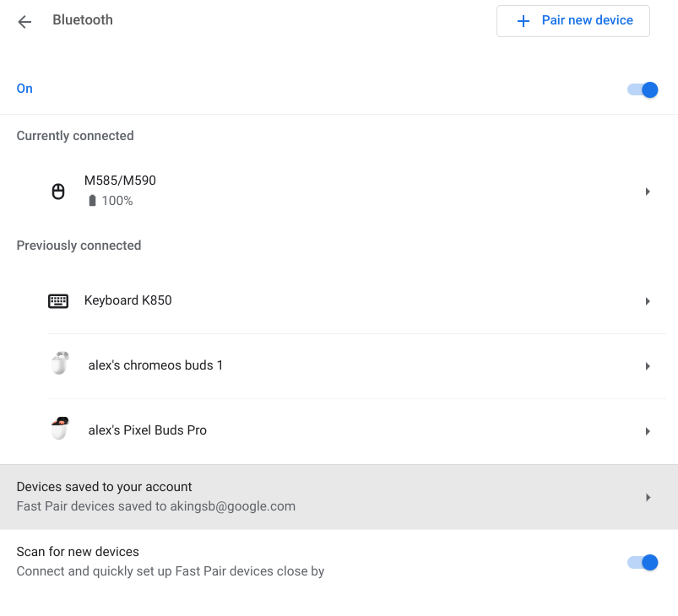Screen dimensions: 678x616
Task: Click the Scan for new devices label
Action: [78, 552]
